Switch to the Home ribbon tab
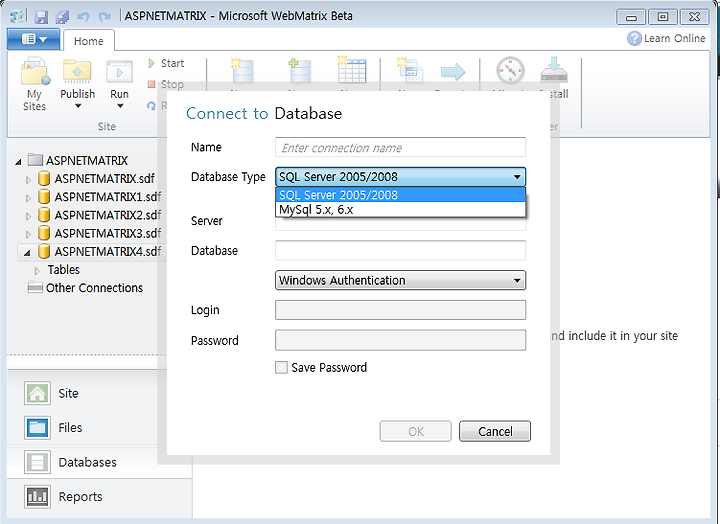Screen dimensions: 720x524 [x=89, y=41]
